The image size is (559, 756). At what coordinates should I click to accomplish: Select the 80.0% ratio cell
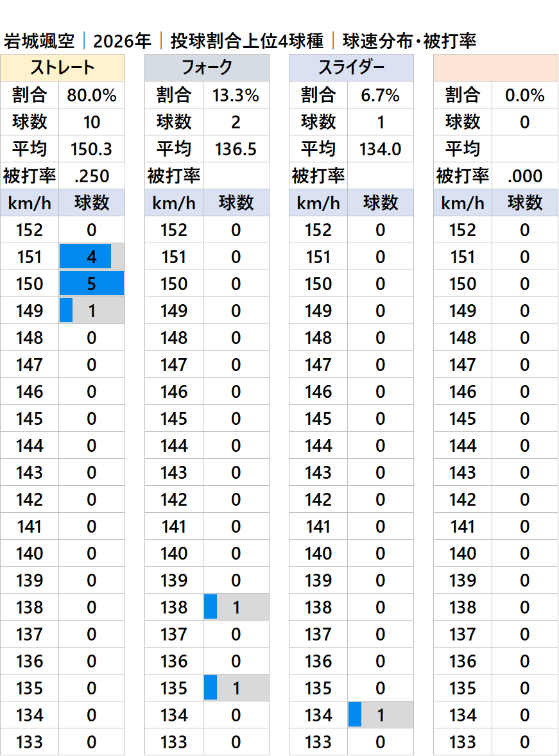click(x=92, y=96)
